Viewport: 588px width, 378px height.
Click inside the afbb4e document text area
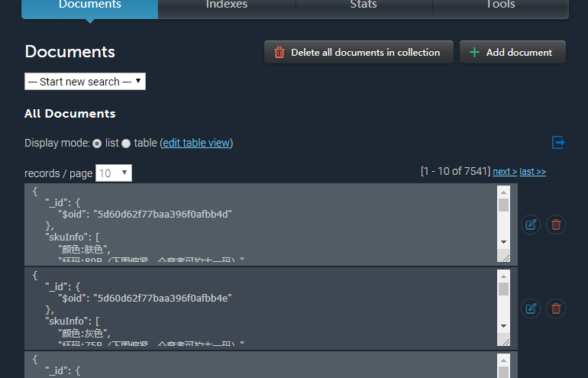coord(263,308)
